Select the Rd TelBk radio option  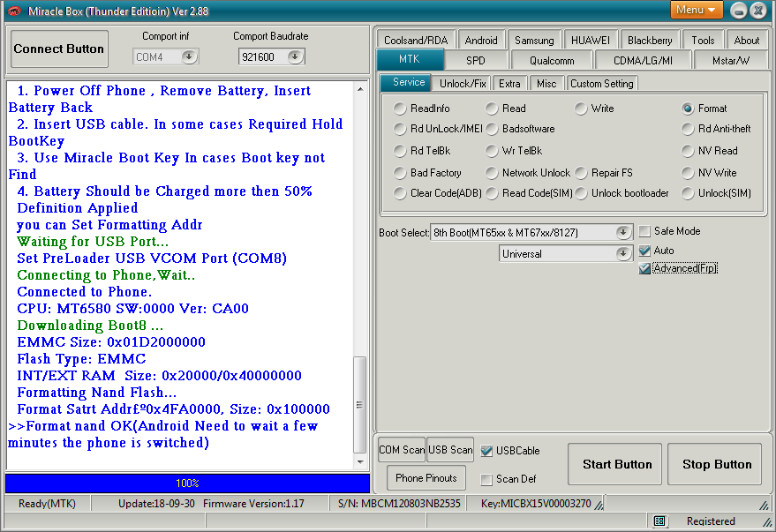click(x=400, y=150)
